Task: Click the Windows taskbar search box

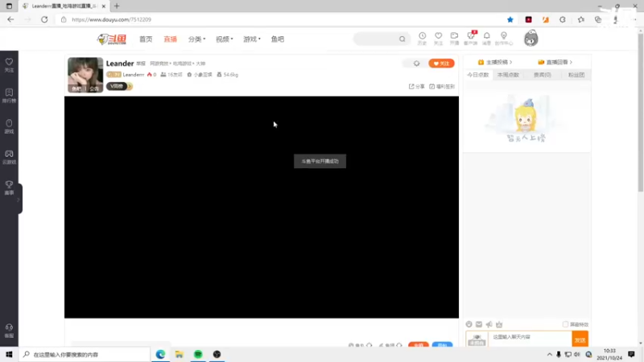Action: [85, 354]
